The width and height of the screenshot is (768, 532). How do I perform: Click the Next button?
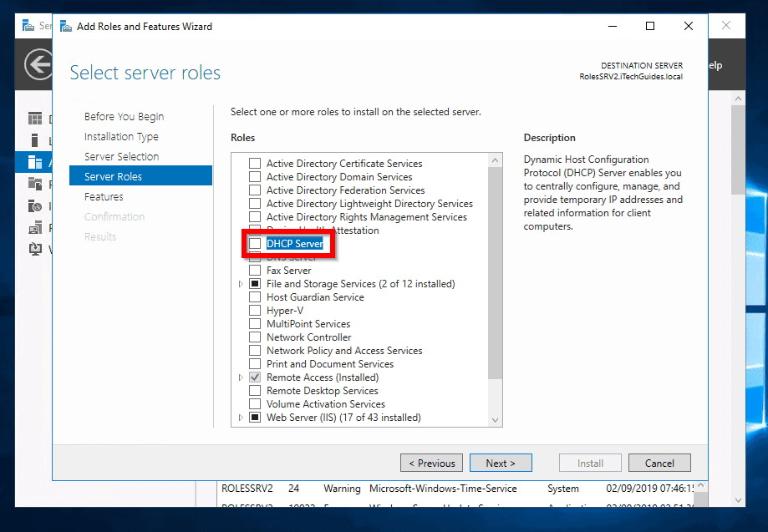(501, 462)
